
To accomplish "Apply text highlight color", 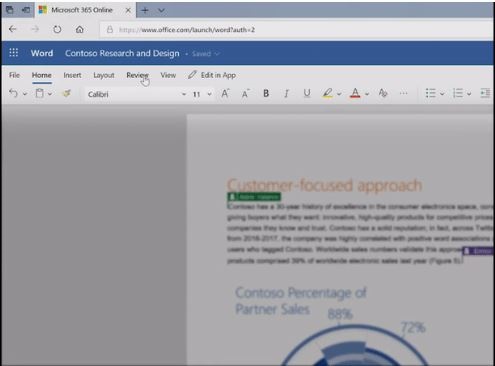I will click(x=327, y=93).
